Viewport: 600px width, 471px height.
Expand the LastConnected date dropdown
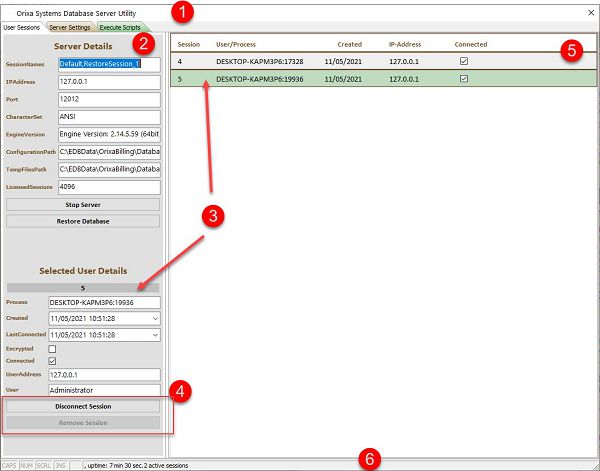(155, 335)
